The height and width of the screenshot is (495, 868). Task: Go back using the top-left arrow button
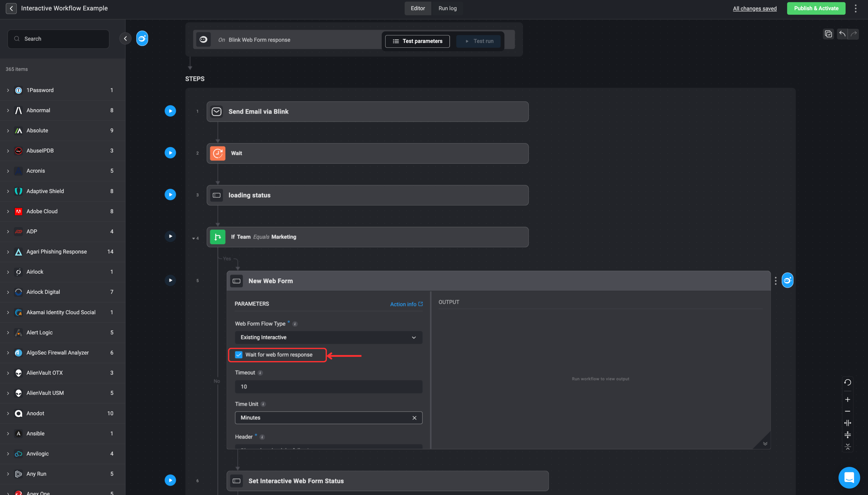[x=11, y=8]
